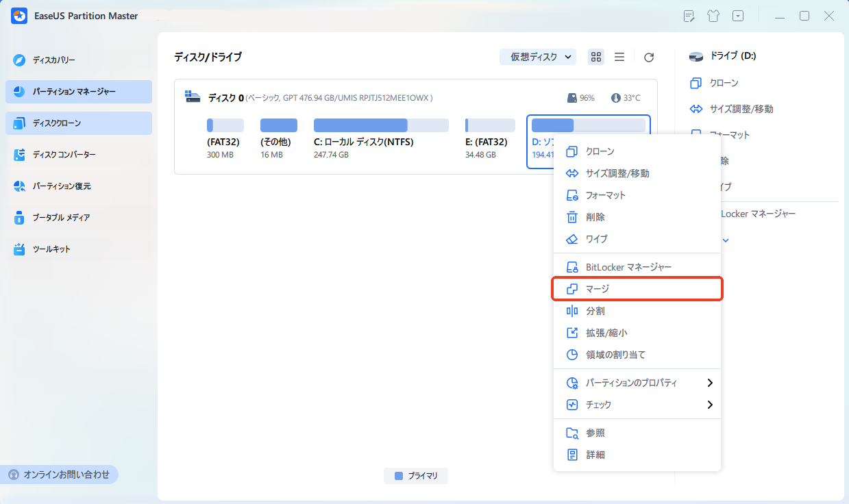Go to パーティション復元 in sidebar
Viewport: 849px width, 504px height.
tap(62, 186)
